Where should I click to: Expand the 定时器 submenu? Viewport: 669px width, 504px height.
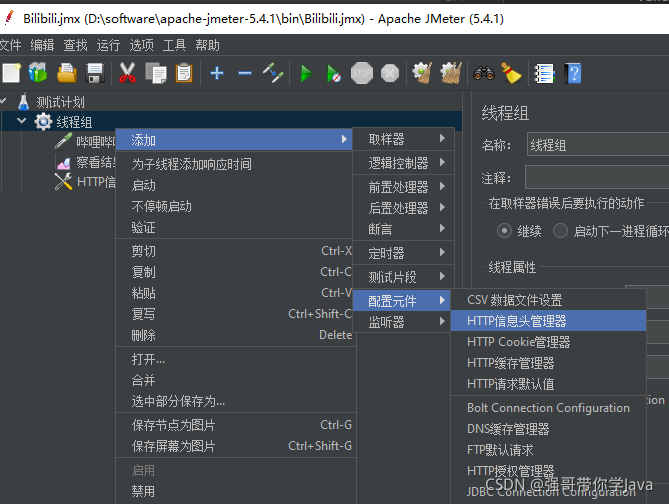pos(403,253)
